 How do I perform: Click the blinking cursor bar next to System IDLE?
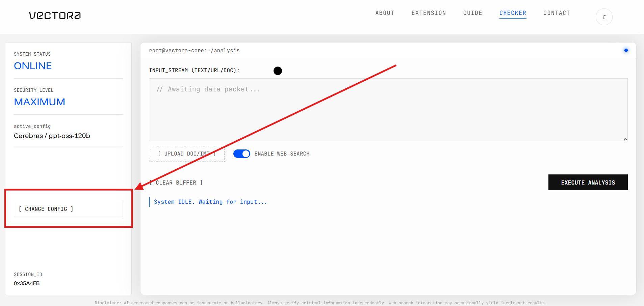(150, 201)
